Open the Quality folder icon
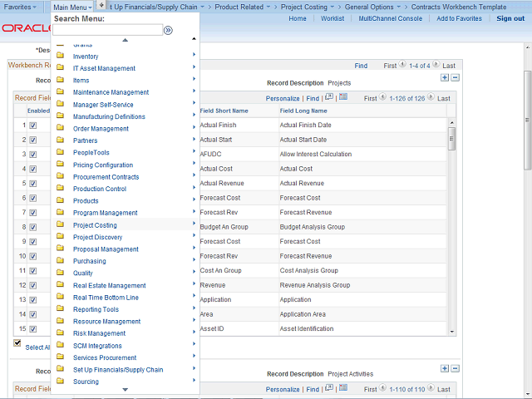 click(x=61, y=272)
